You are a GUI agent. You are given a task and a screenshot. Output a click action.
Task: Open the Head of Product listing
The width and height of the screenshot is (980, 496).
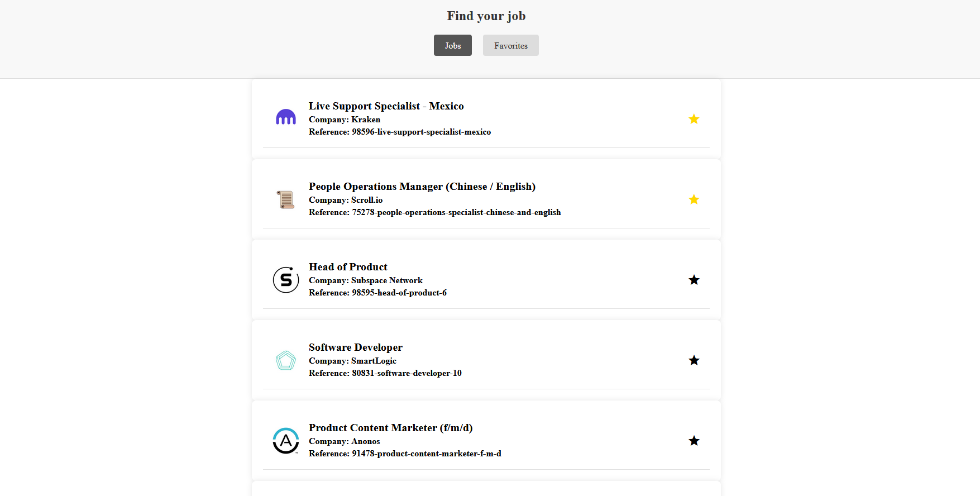click(348, 267)
